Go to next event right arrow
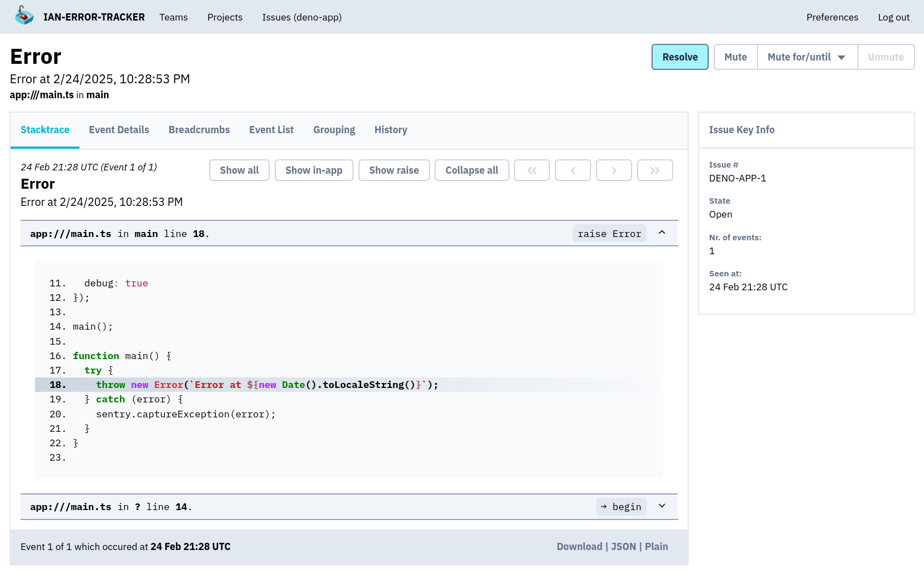 pos(614,170)
